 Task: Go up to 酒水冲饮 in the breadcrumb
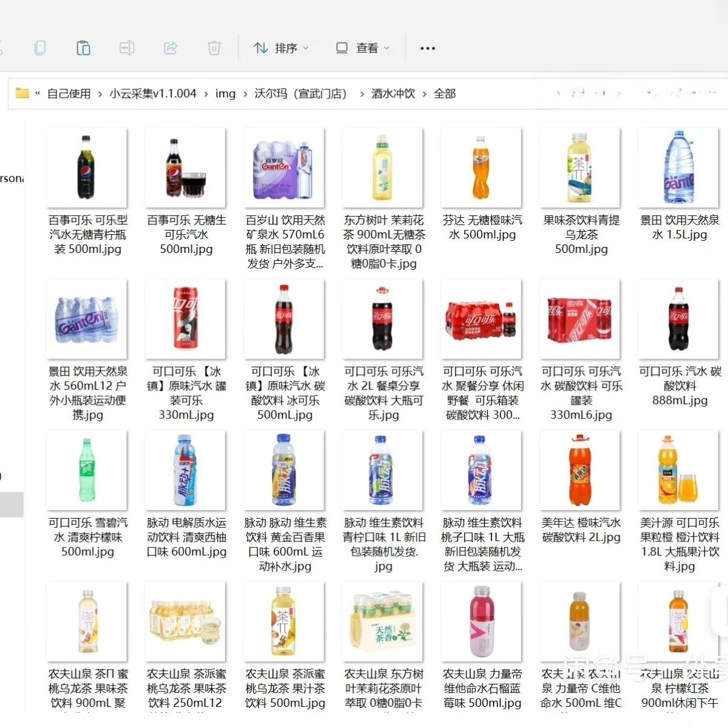point(393,93)
